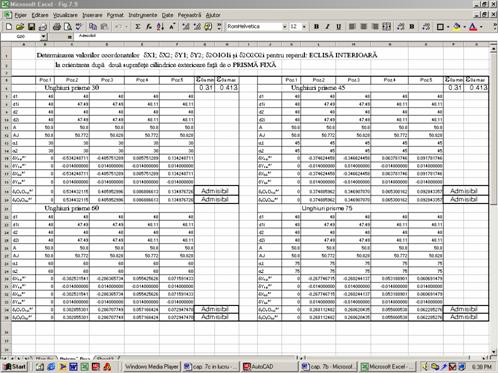Toggle Underline formatting
The image size is (498, 373).
[338, 27]
